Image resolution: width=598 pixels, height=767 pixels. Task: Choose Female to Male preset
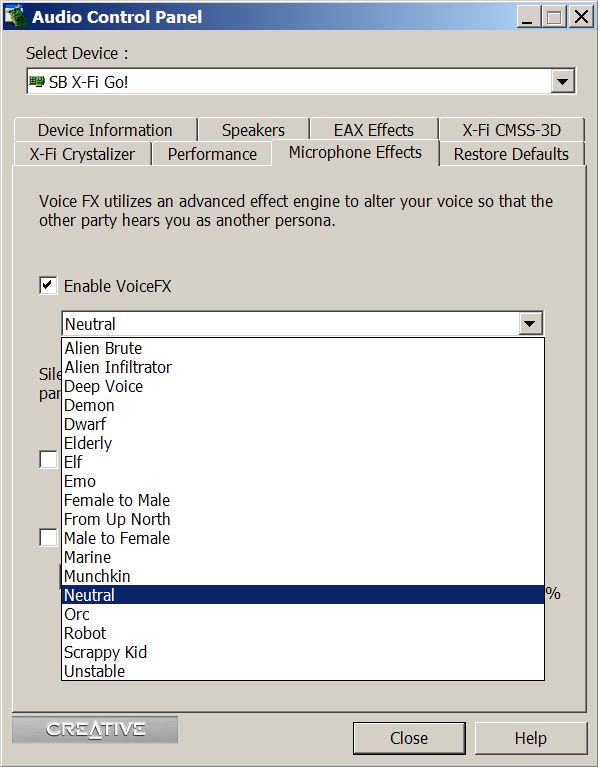point(303,500)
